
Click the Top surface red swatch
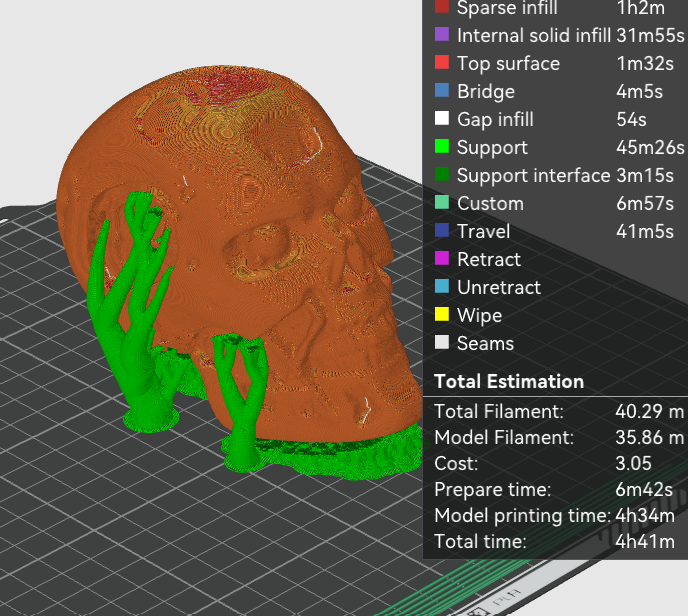pos(442,62)
